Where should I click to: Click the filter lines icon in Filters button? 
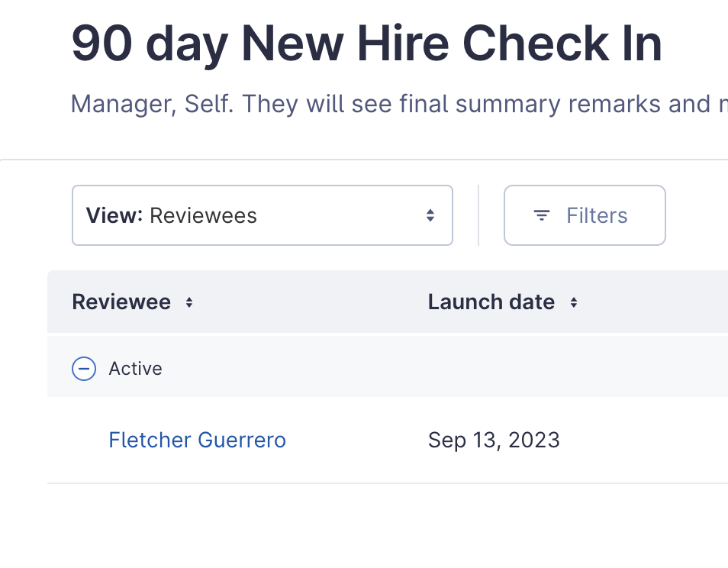pos(541,215)
